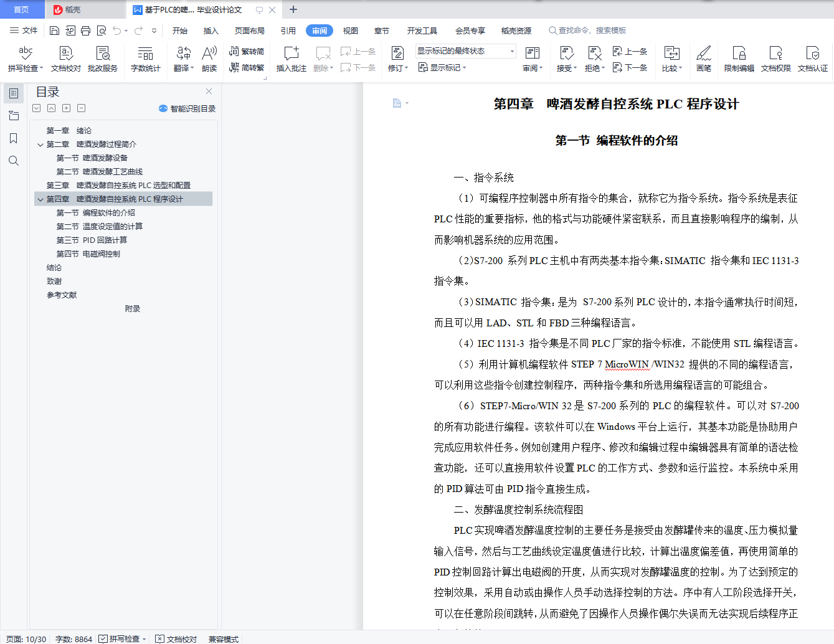Select the 画笔 pen tool
Screen dimensions: 834x644
tap(704, 59)
